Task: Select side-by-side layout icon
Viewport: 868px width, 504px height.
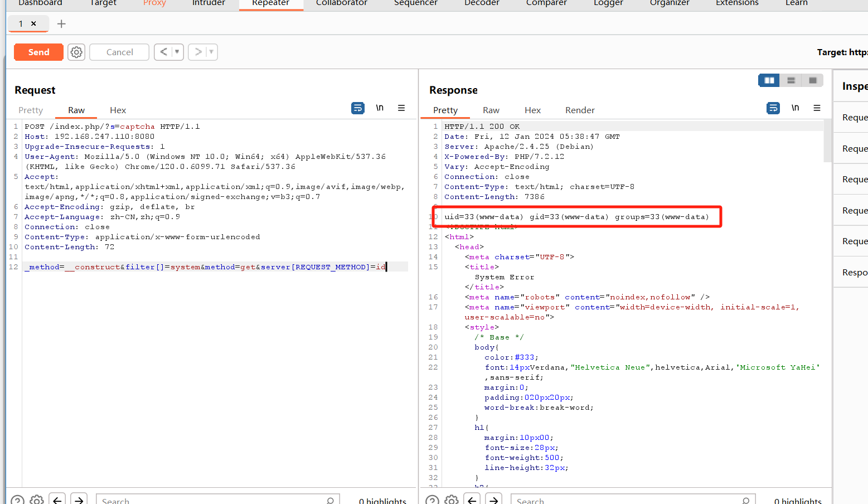Action: (x=769, y=80)
